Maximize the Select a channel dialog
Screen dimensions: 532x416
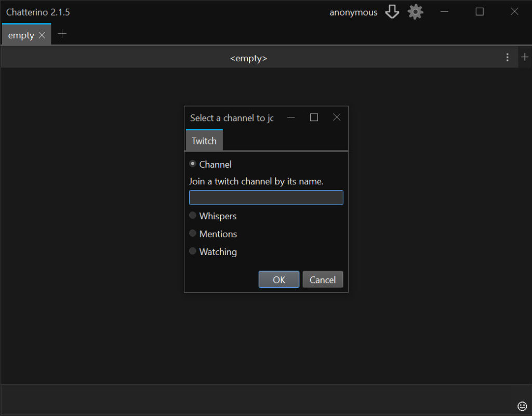tap(314, 117)
